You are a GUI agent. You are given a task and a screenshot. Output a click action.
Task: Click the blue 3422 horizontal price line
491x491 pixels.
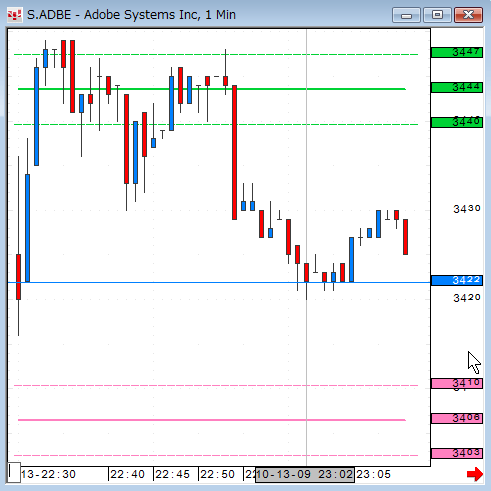coord(219,282)
